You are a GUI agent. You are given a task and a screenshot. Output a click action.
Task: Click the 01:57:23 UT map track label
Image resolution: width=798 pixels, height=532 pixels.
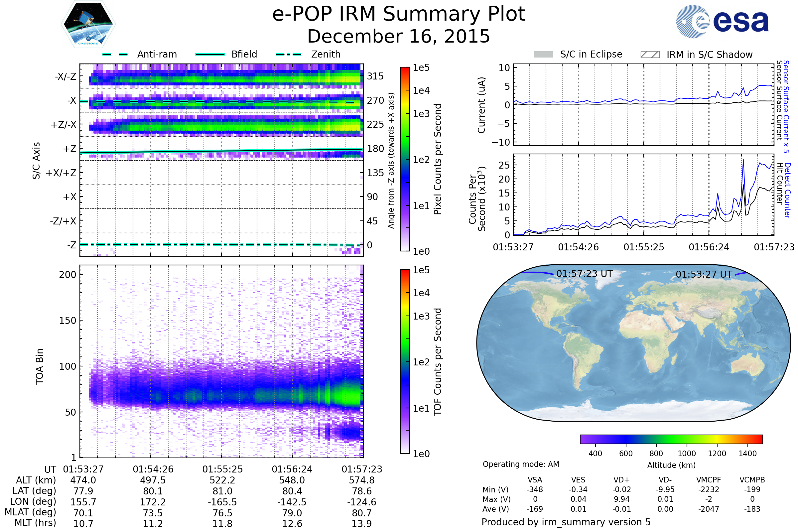tap(584, 274)
